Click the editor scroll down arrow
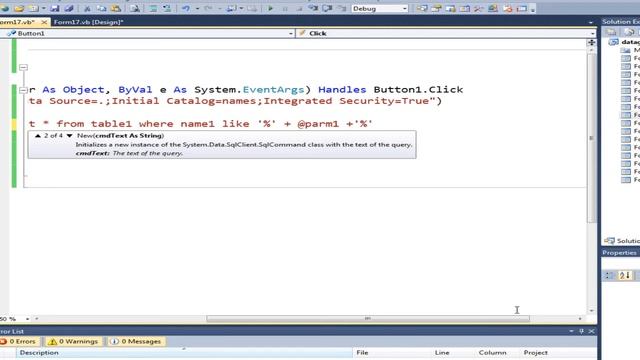640x360 pixels. (x=591, y=311)
